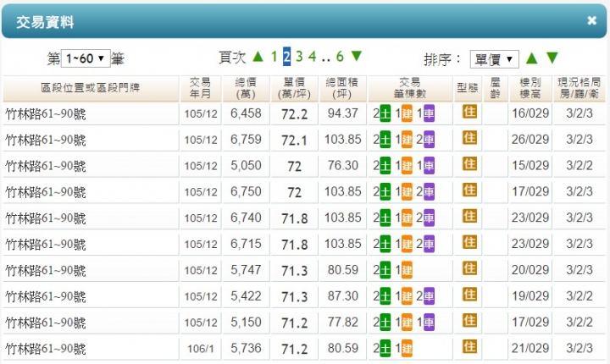Image resolution: width=610 pixels, height=364 pixels.
Task: Open the 1~60 records range dropdown
Action: click(x=86, y=58)
